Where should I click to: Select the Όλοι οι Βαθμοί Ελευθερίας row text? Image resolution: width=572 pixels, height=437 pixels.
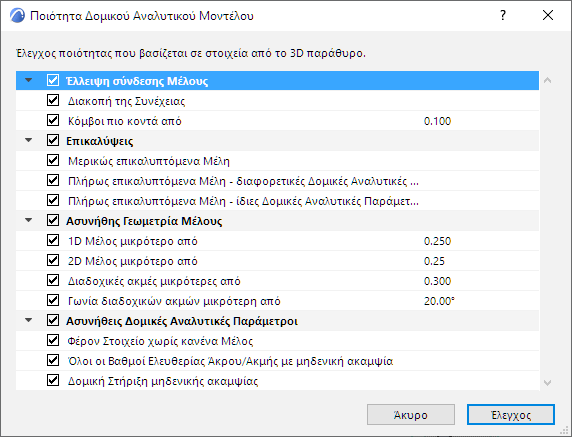pos(231,361)
